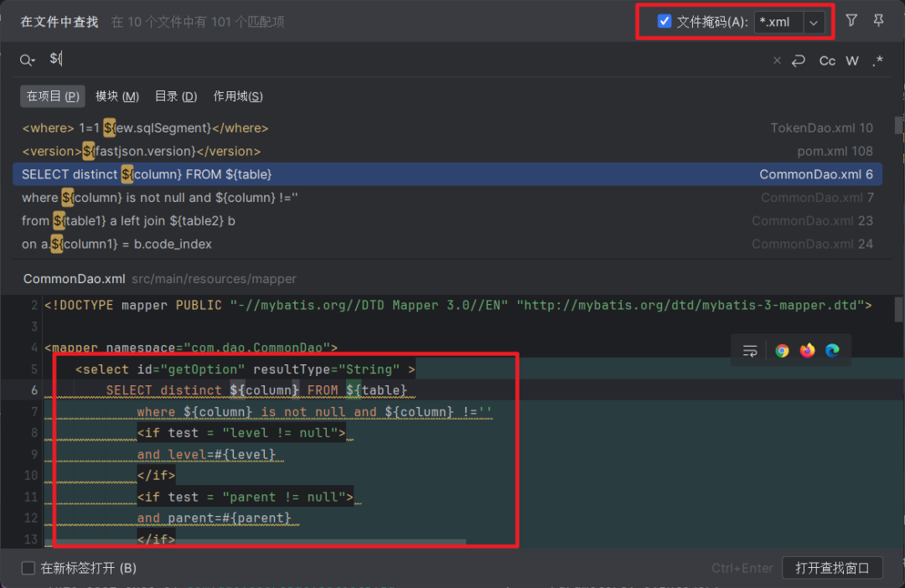Select the CommonDao.xml 23 result row
The width and height of the screenshot is (905, 588).
point(447,220)
